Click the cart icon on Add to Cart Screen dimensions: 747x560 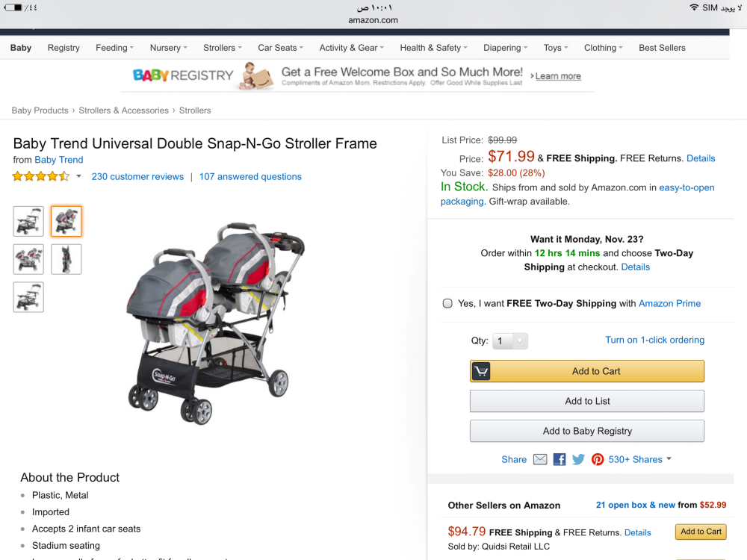click(481, 371)
